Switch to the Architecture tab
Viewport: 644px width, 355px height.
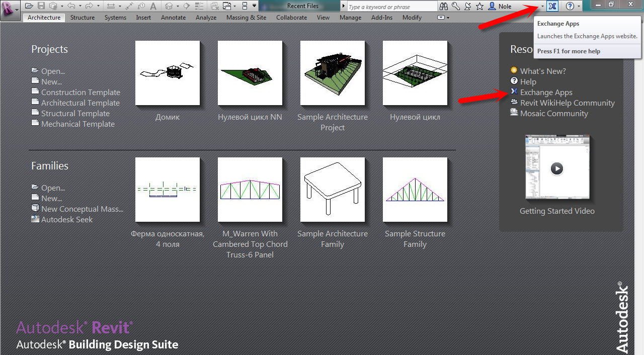click(x=44, y=18)
